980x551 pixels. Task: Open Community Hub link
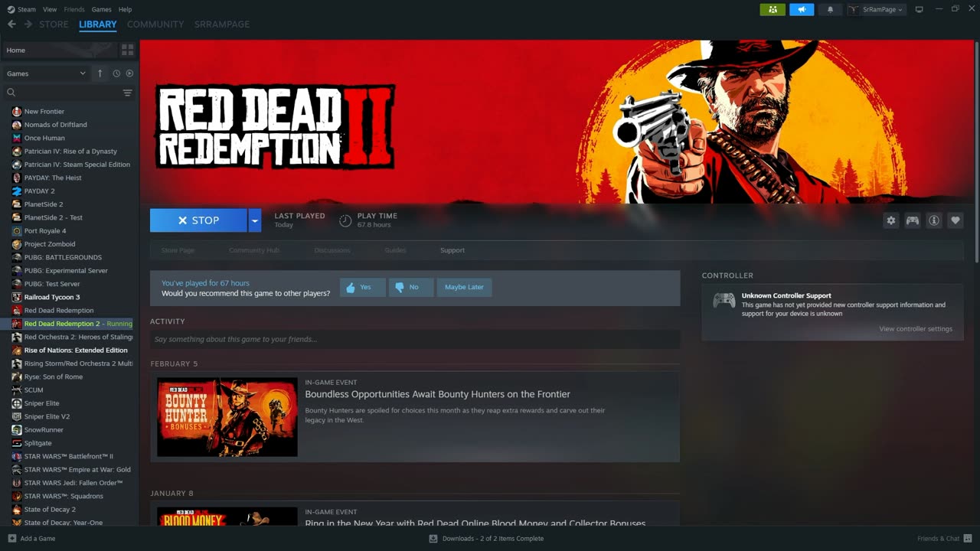pos(254,250)
